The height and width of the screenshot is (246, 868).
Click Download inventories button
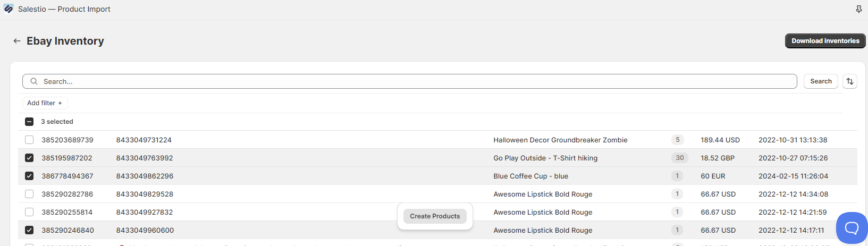coord(825,41)
